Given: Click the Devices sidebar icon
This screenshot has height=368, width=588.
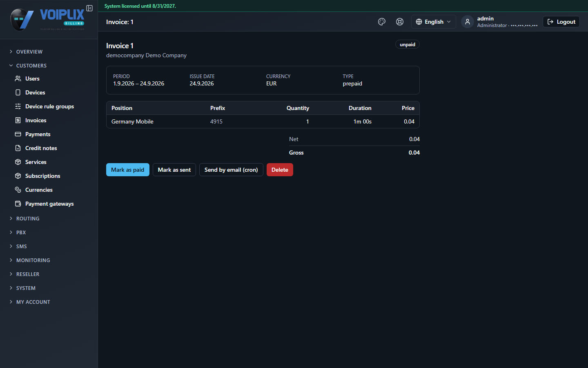Looking at the screenshot, I should (18, 92).
